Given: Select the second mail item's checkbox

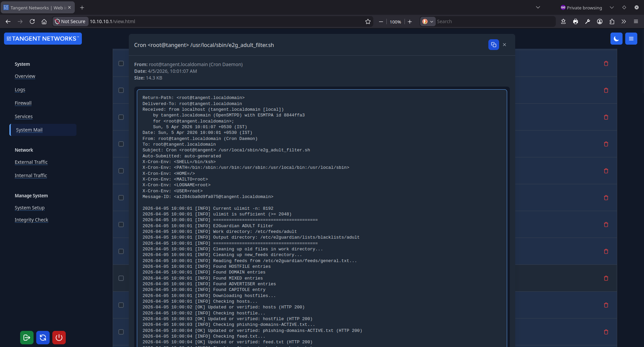Looking at the screenshot, I should (121, 90).
